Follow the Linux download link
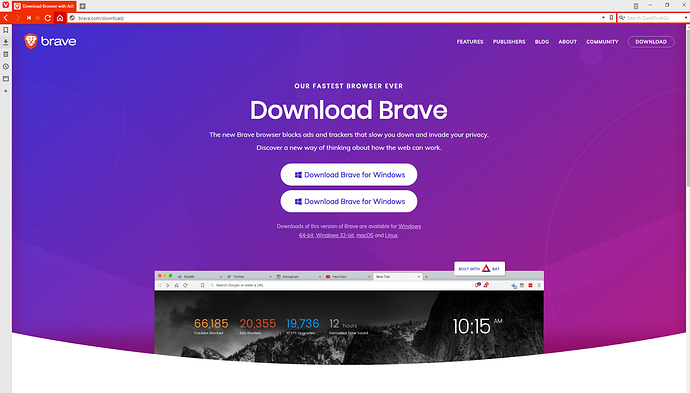 (391, 235)
